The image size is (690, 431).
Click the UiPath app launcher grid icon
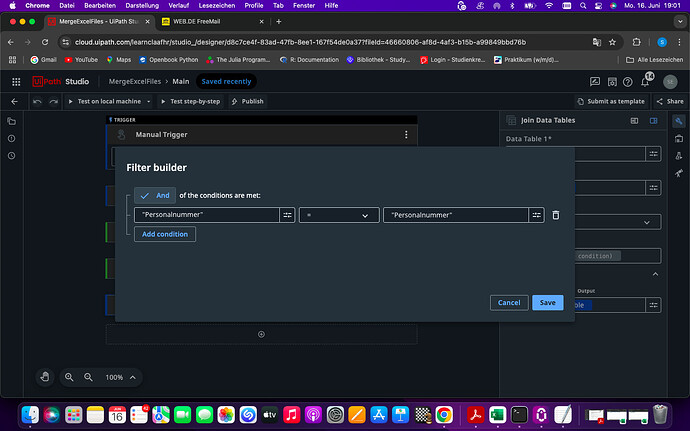coord(16,81)
